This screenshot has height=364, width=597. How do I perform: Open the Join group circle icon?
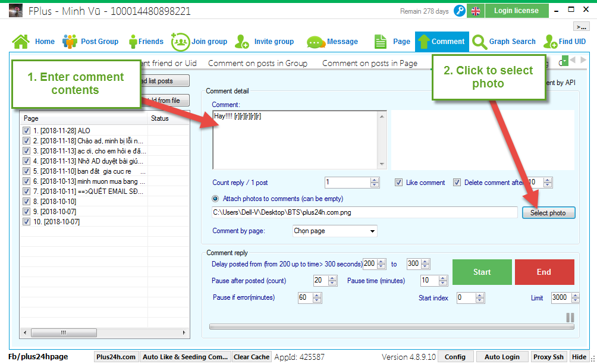pos(180,42)
